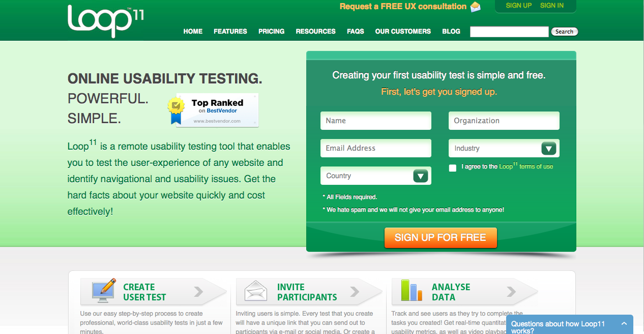Open the PRICING page

[x=272, y=31]
